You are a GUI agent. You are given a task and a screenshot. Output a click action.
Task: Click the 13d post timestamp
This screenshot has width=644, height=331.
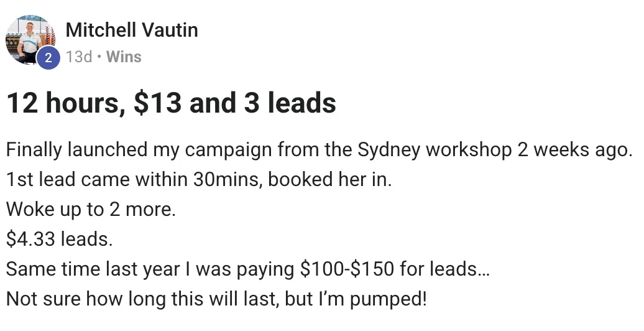coord(79,57)
